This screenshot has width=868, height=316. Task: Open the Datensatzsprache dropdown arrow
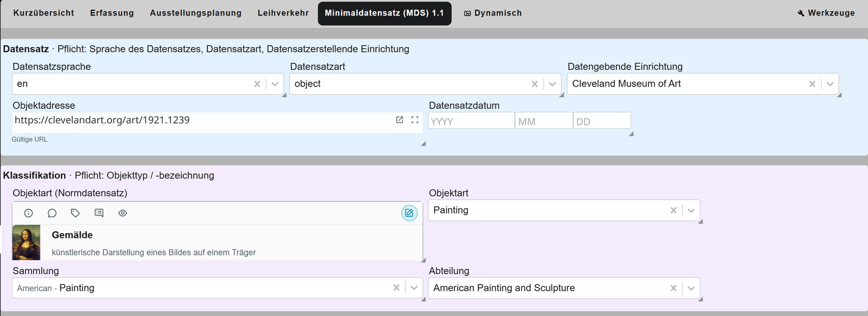click(x=275, y=84)
